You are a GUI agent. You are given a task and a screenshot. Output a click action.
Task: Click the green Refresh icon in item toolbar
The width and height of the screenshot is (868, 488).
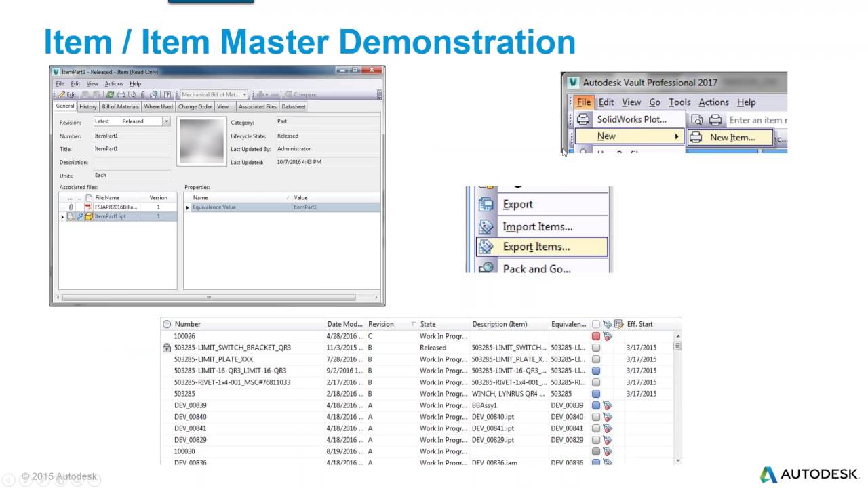coord(111,94)
